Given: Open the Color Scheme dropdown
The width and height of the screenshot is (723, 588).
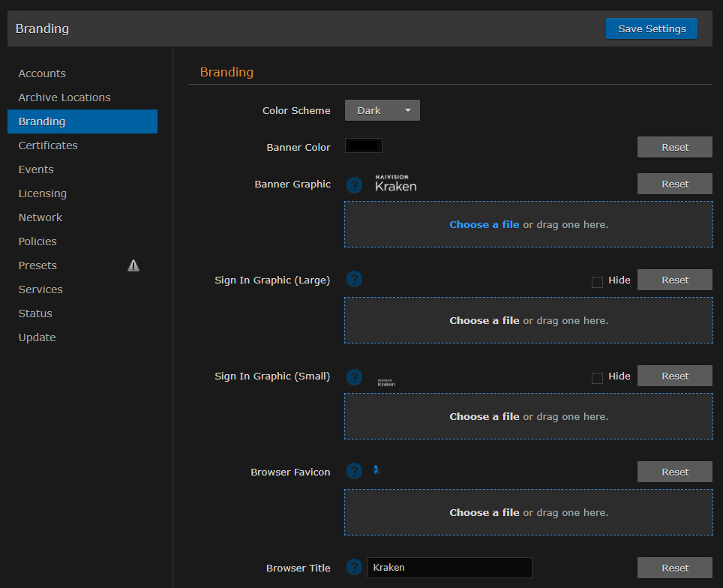Looking at the screenshot, I should (382, 110).
